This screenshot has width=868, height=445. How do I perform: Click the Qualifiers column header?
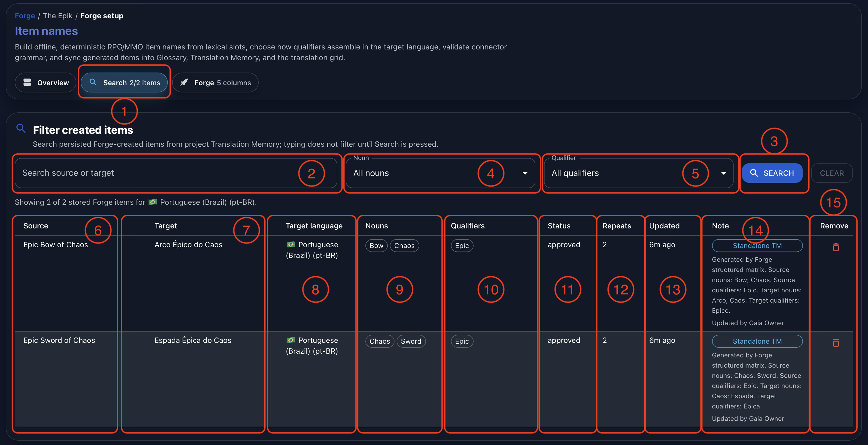(x=467, y=226)
